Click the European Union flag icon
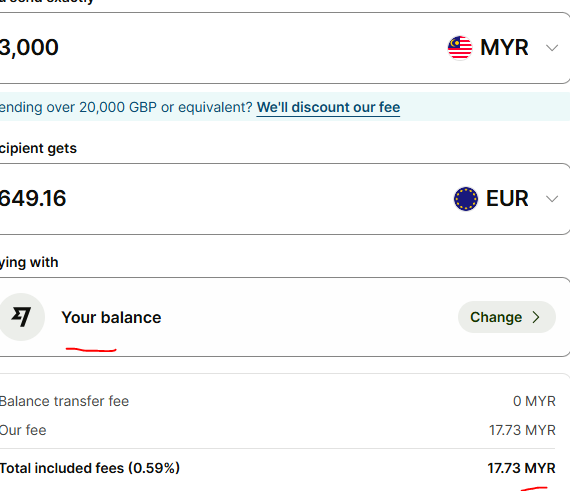The width and height of the screenshot is (570, 491). click(466, 199)
